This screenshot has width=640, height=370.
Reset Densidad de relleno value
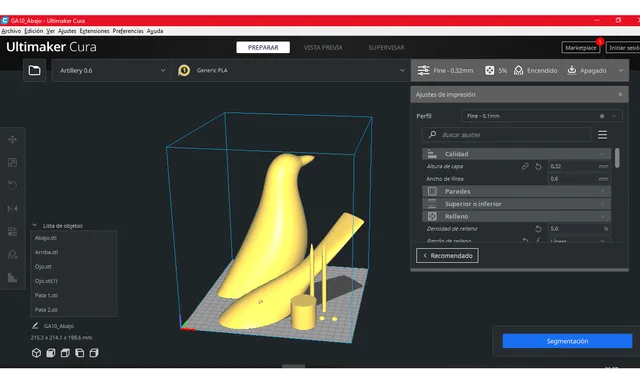[x=538, y=229]
